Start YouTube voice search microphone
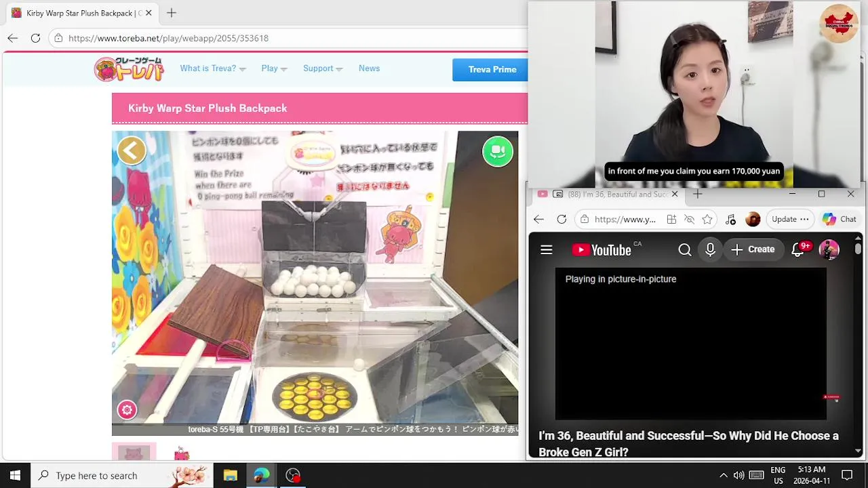Image resolution: width=868 pixels, height=488 pixels. pyautogui.click(x=710, y=250)
